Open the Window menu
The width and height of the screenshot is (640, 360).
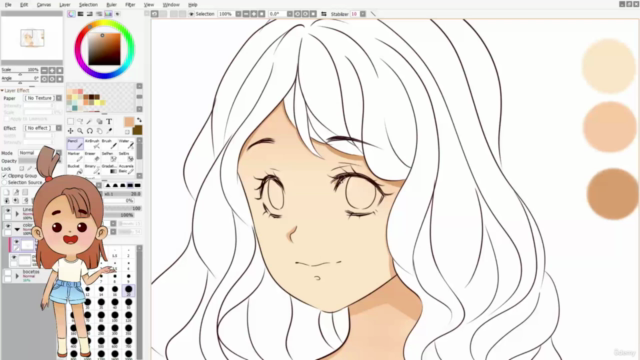point(171,4)
